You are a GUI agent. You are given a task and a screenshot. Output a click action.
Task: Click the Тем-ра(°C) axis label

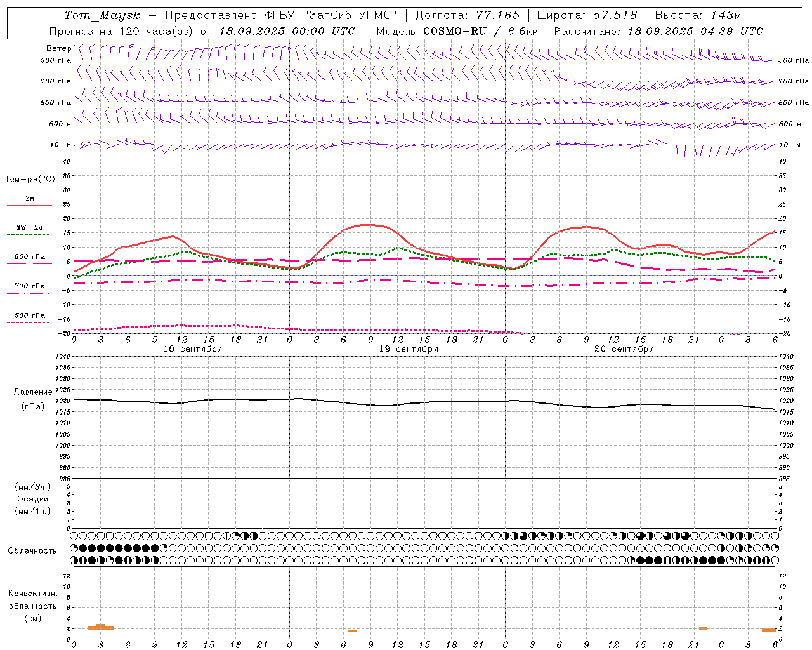(30, 180)
